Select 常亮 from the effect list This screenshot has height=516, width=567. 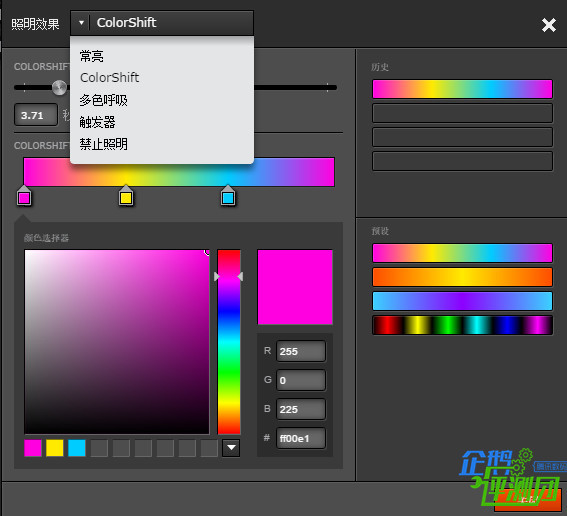91,56
